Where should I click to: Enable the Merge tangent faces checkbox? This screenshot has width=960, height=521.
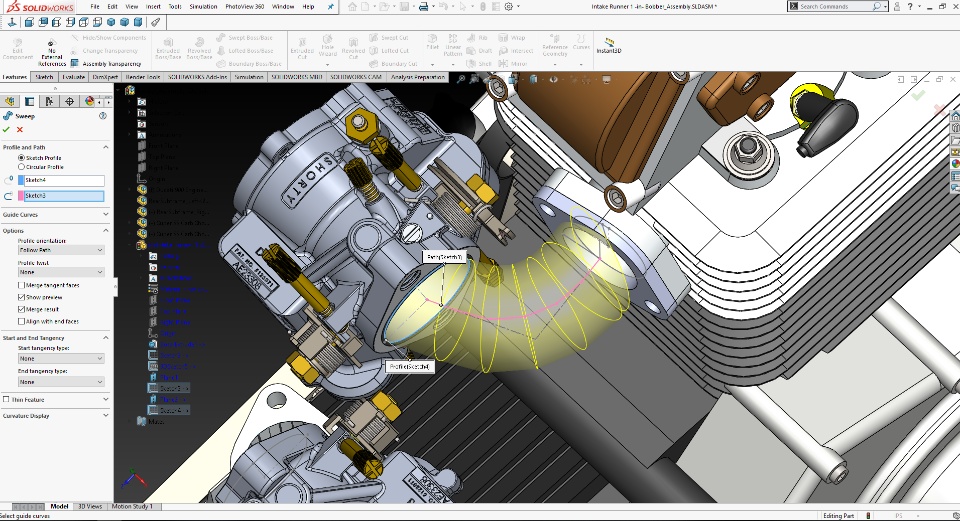(x=21, y=285)
